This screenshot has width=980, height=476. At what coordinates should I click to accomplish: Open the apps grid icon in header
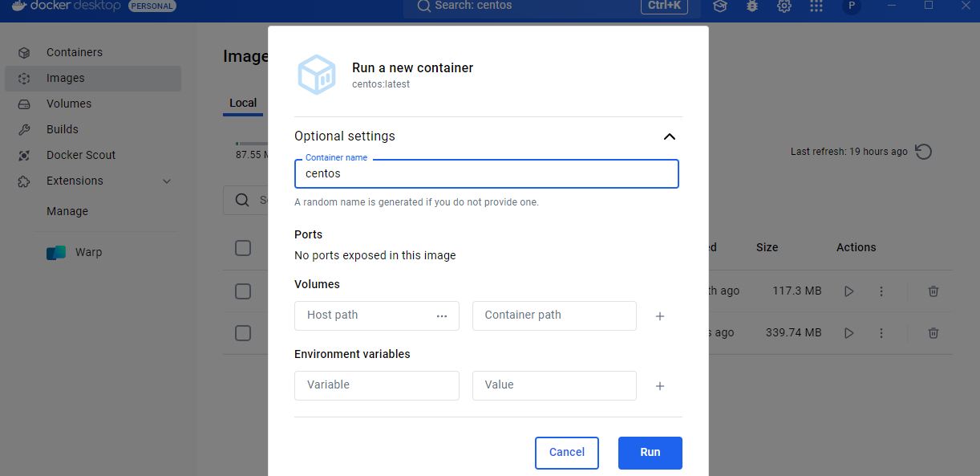[x=816, y=6]
